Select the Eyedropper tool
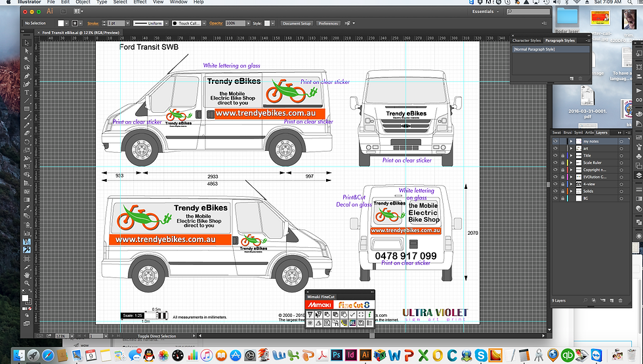This screenshot has height=364, width=643. pos(27,209)
